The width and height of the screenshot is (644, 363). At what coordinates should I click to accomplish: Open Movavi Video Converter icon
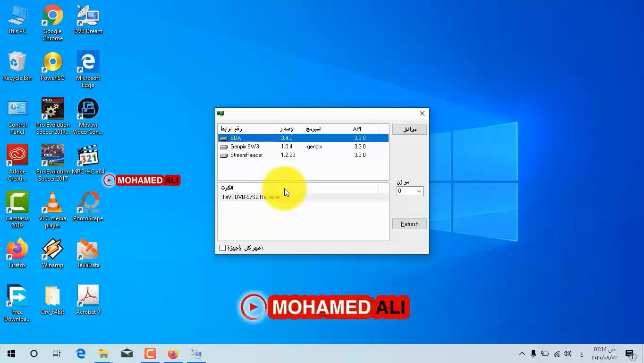point(88,117)
